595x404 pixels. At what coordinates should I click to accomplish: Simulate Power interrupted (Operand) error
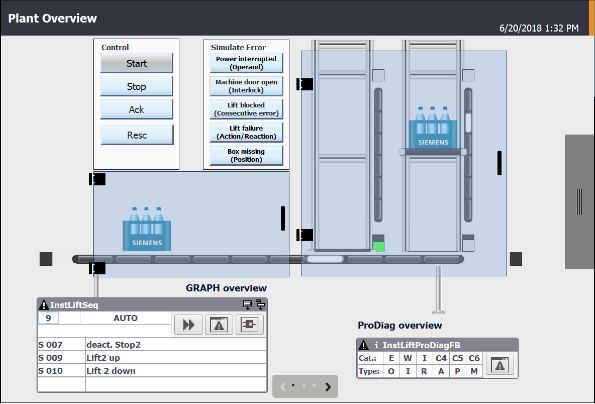(x=246, y=63)
